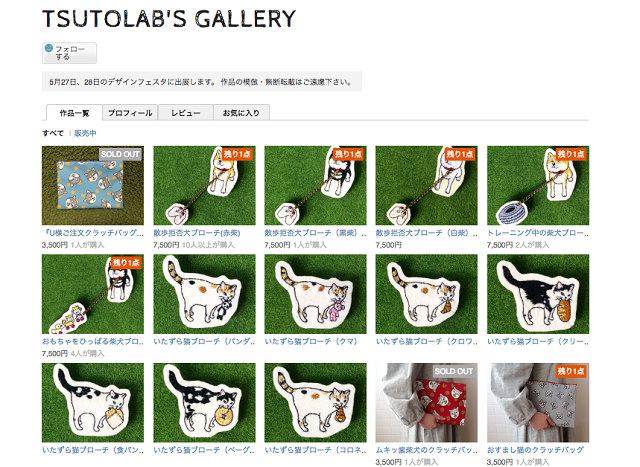This screenshot has width=640, height=467.
Task: Open おもちゃをひっぱる柴犬ブローチ title link
Action: point(93,341)
